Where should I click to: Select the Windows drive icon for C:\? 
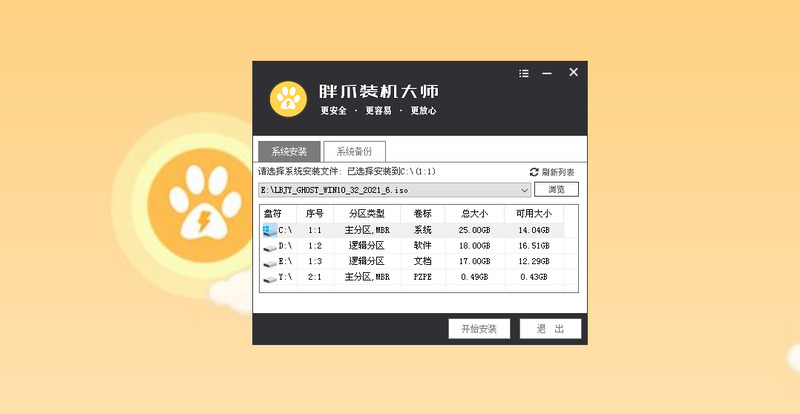coord(269,230)
